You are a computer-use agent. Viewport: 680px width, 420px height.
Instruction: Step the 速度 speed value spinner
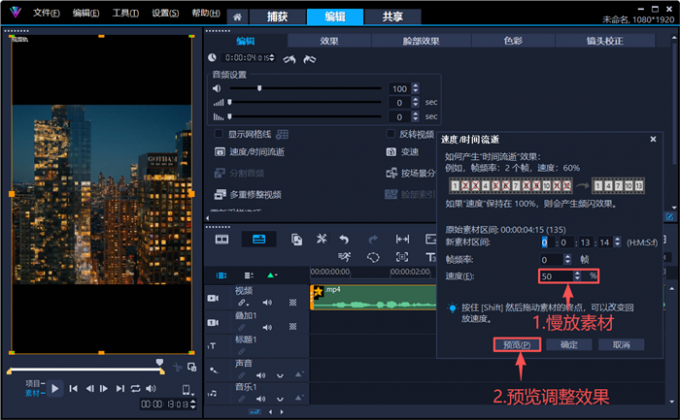coord(577,276)
